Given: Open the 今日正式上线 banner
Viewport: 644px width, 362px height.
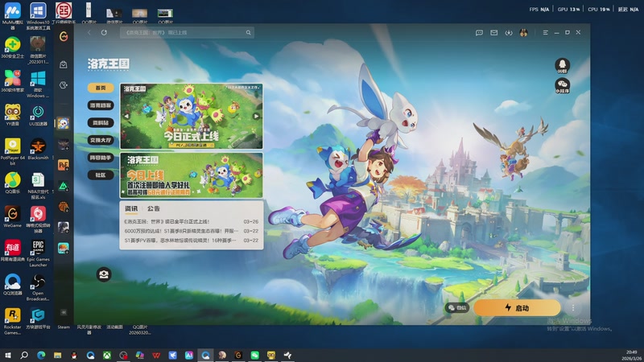Looking at the screenshot, I should tap(192, 116).
